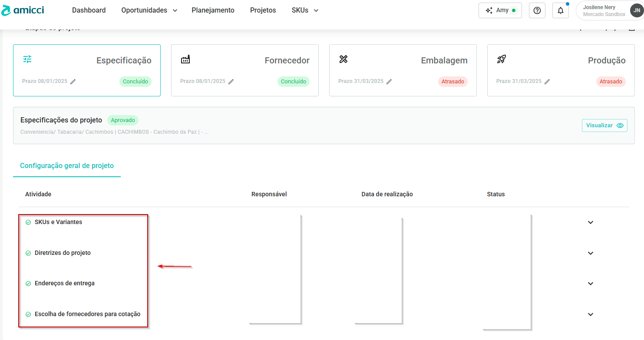
Task: Open the Oportunidades dropdown menu
Action: point(149,10)
